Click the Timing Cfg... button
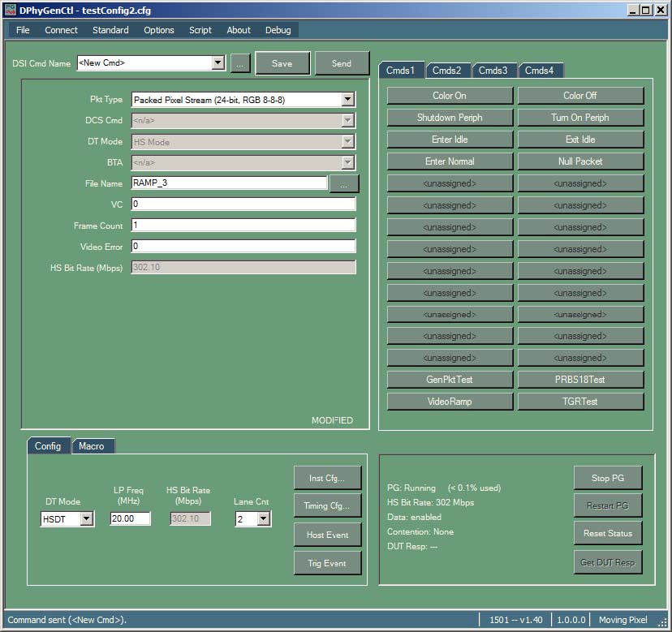 (x=327, y=505)
